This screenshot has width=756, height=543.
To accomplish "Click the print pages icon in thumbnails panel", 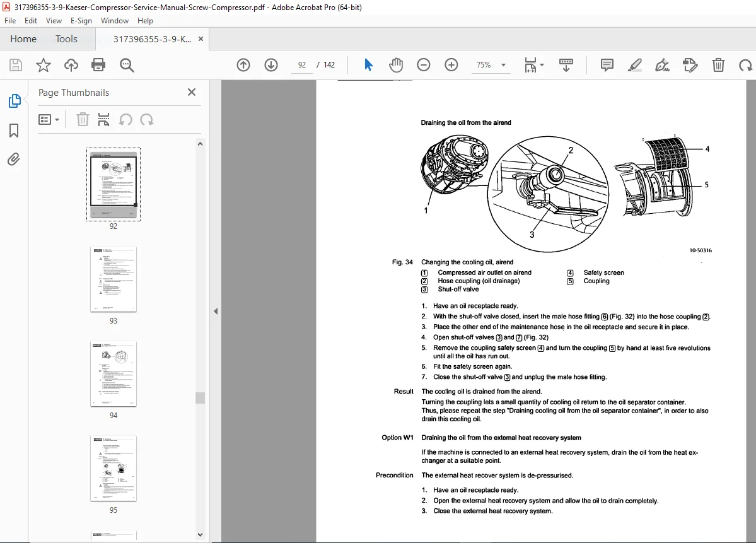I will [x=103, y=120].
